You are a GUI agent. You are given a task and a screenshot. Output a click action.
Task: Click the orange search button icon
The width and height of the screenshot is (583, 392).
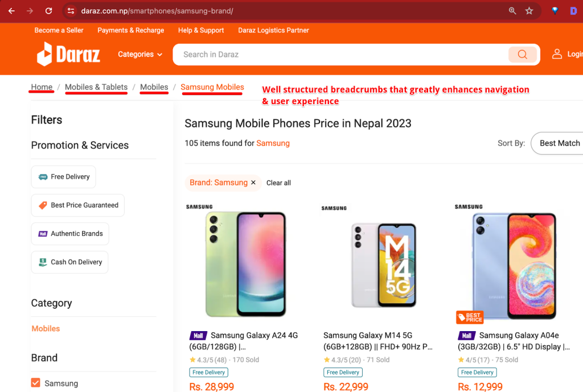(x=522, y=55)
